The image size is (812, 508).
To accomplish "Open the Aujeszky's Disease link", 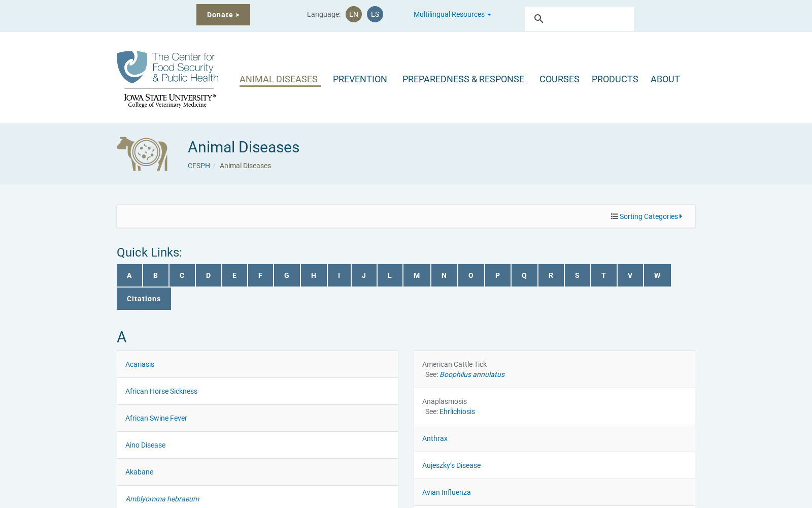I will [451, 465].
